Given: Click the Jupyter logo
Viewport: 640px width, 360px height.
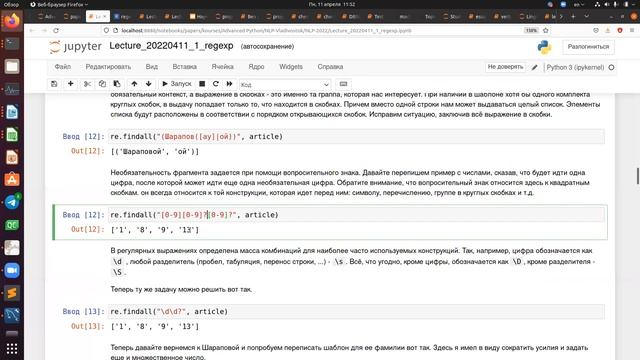Looking at the screenshot, I should click(76, 47).
